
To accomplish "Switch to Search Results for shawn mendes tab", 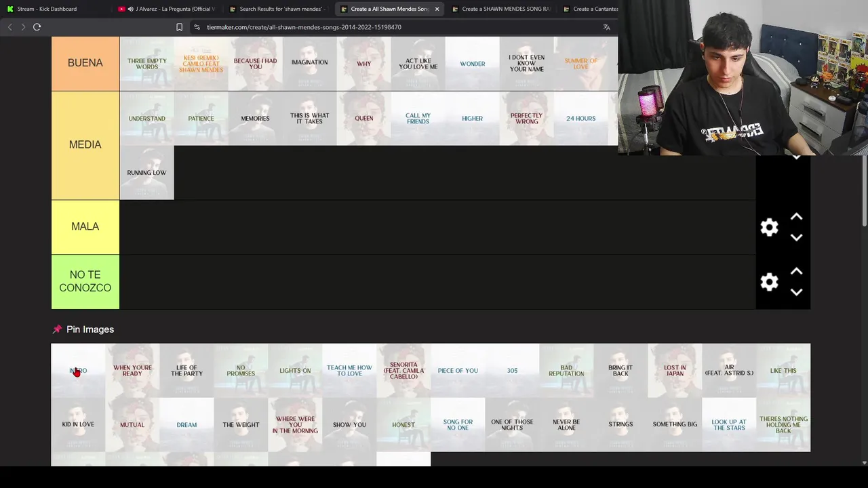I will click(277, 9).
